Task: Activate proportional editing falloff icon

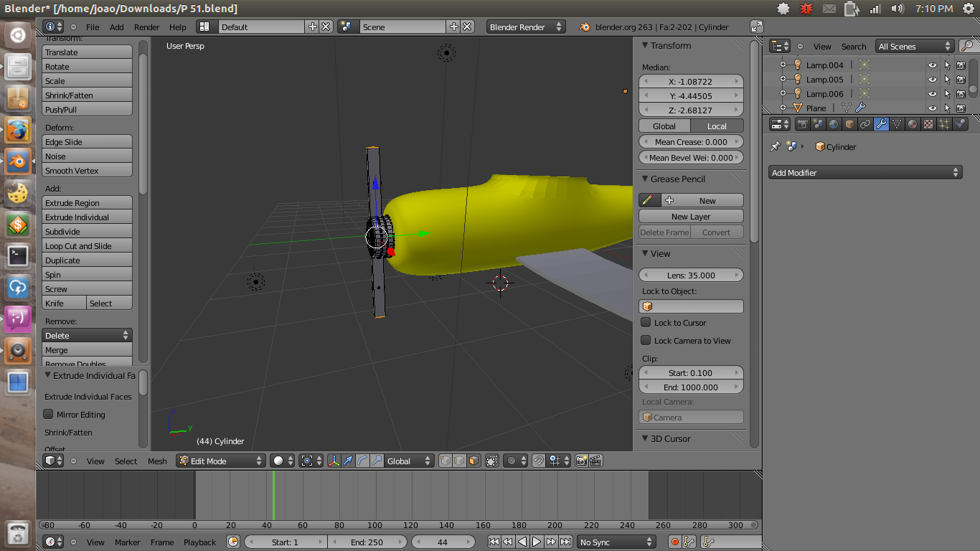Action: click(x=511, y=461)
